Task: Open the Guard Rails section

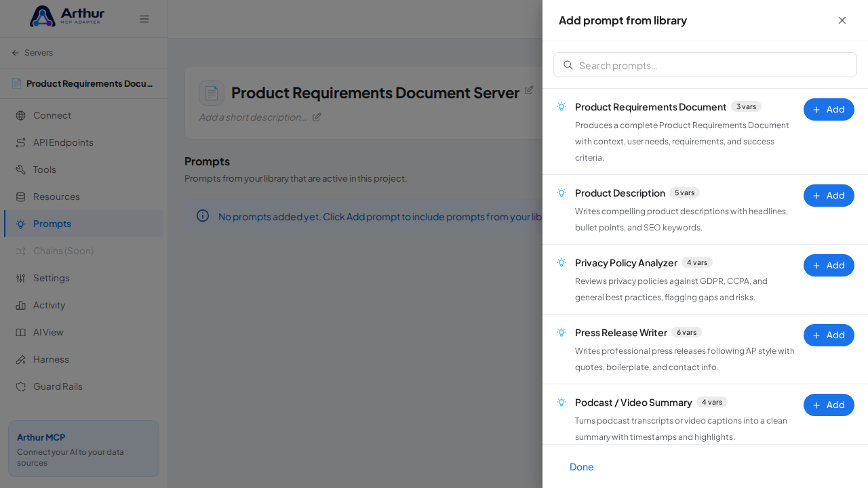Action: [83, 386]
